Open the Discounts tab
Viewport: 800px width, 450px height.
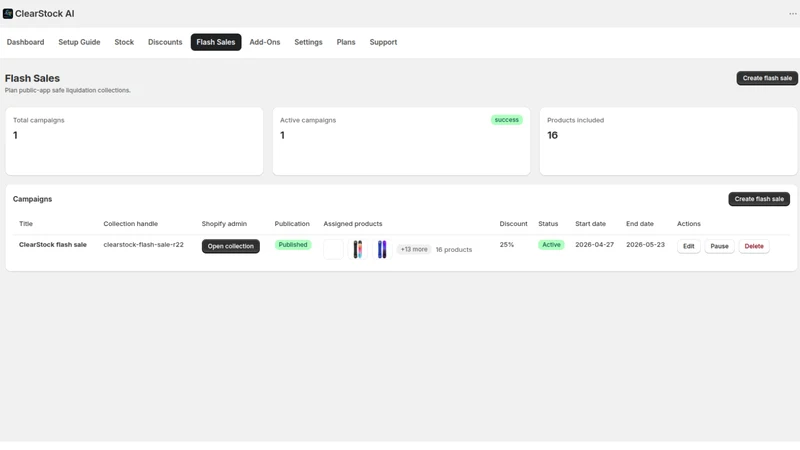[x=165, y=42]
